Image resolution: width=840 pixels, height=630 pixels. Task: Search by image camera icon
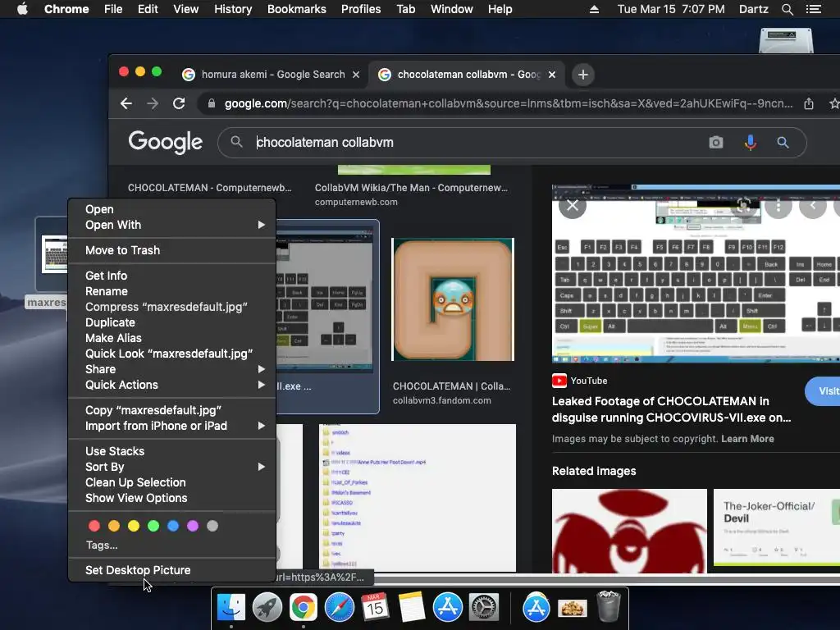coord(715,143)
